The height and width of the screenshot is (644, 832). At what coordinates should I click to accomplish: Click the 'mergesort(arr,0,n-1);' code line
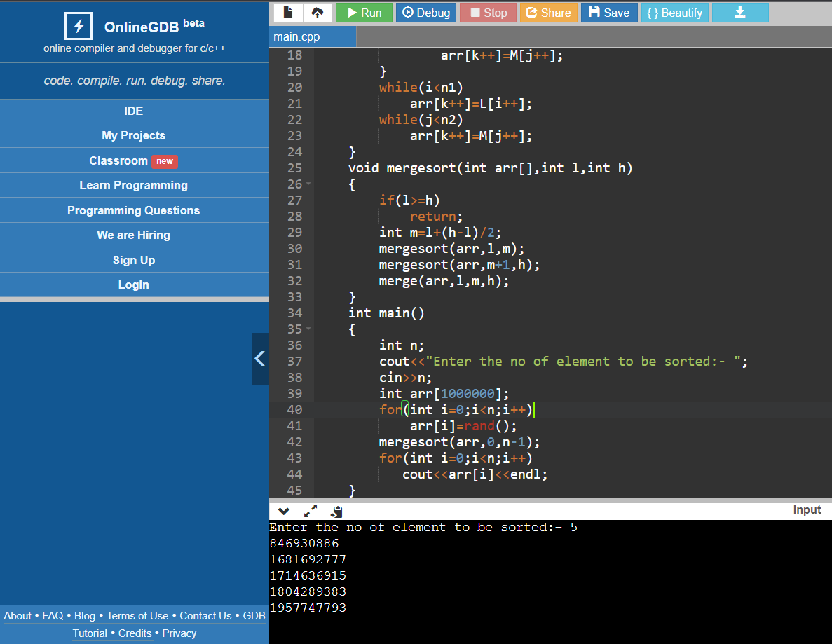pyautogui.click(x=459, y=442)
